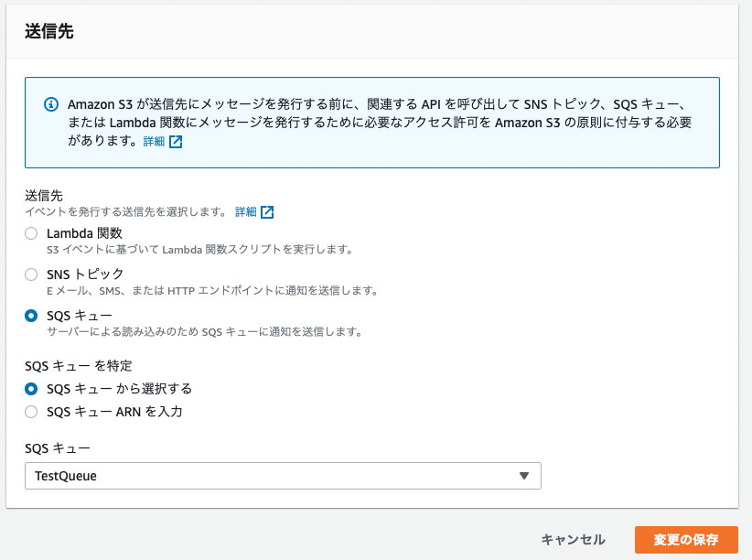Click the info icon in the blue notice
752x560 pixels.
point(51,104)
